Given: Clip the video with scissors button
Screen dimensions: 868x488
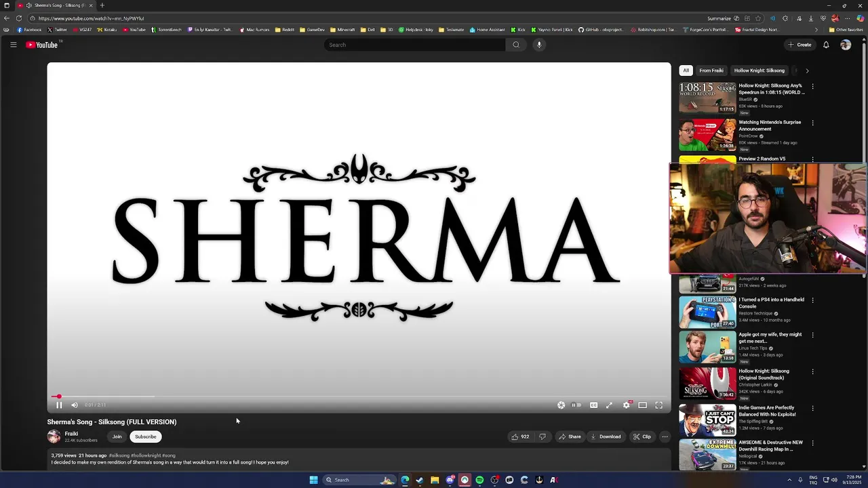Looking at the screenshot, I should [642, 436].
